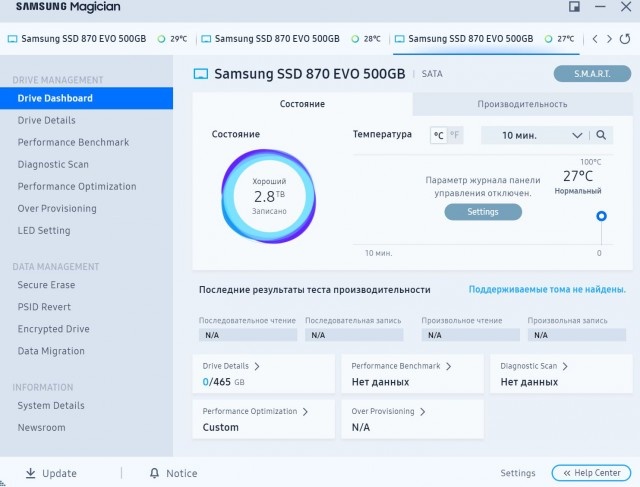
Task: Click the 2.8 TB Записано value
Action: pyautogui.click(x=269, y=196)
